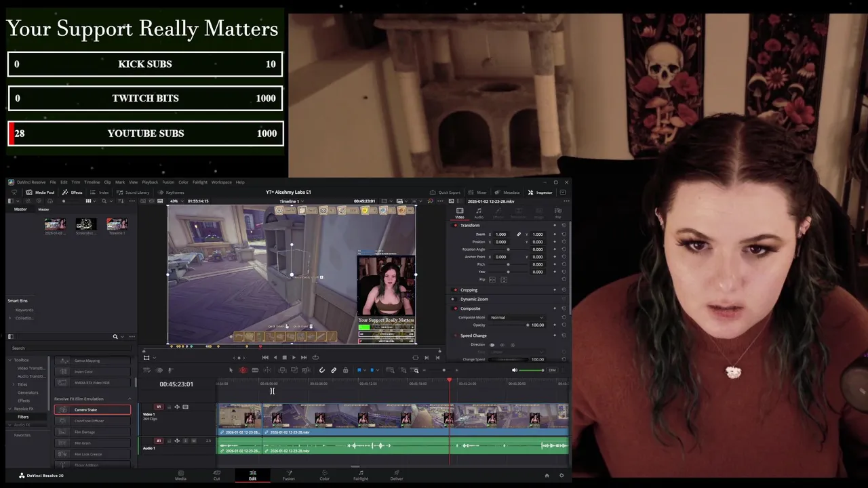Screen dimensions: 868x488
Task: Open the Sound Library panel
Action: pyautogui.click(x=133, y=192)
